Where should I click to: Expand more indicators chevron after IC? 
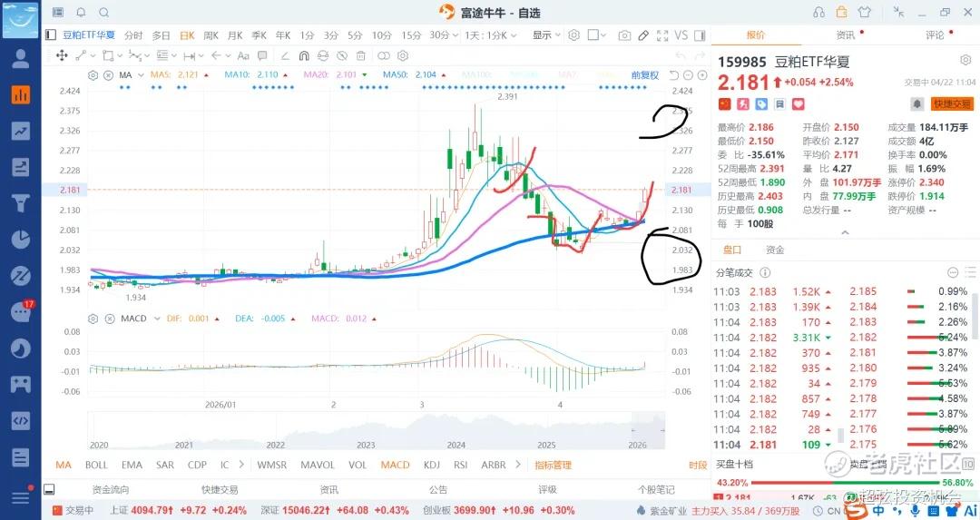(242, 465)
